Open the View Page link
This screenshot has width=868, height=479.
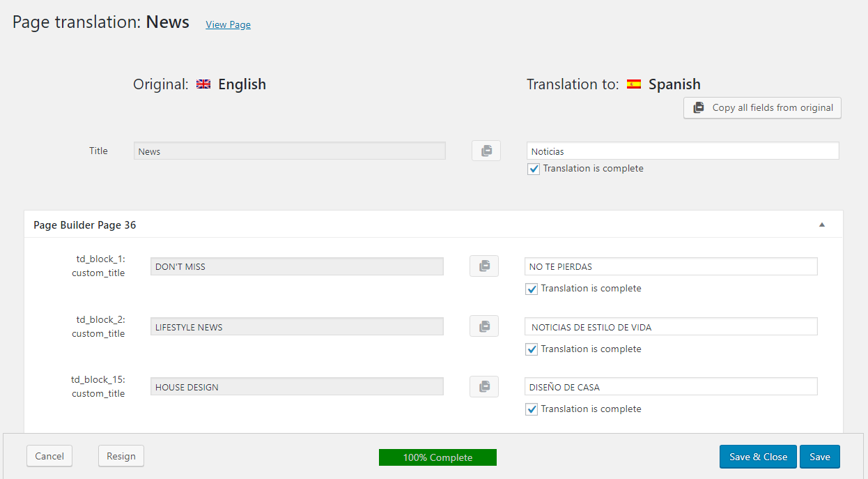[228, 24]
